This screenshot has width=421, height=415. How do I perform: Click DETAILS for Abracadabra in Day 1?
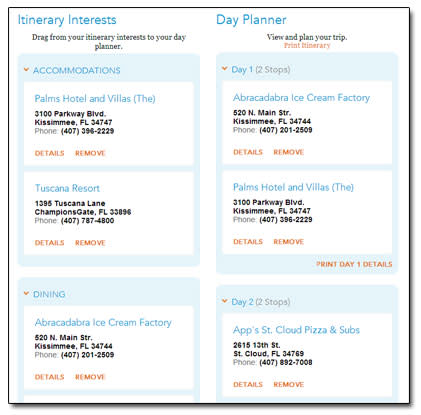248,152
